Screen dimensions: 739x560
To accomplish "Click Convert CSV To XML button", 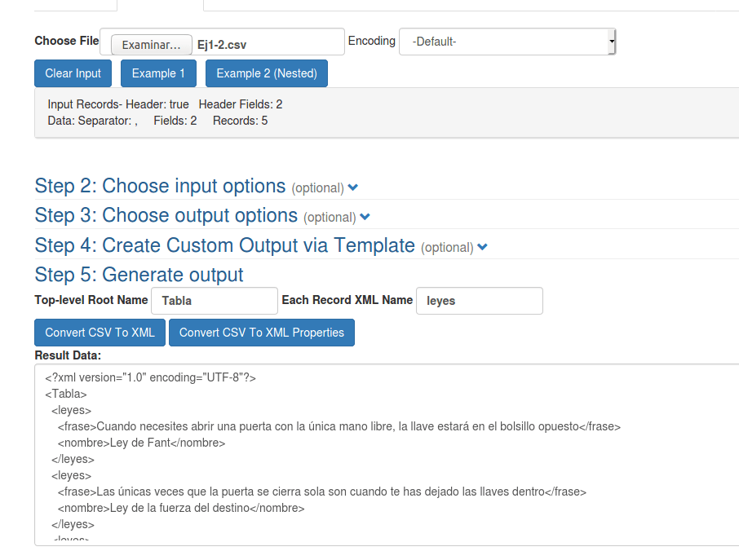I will point(100,333).
